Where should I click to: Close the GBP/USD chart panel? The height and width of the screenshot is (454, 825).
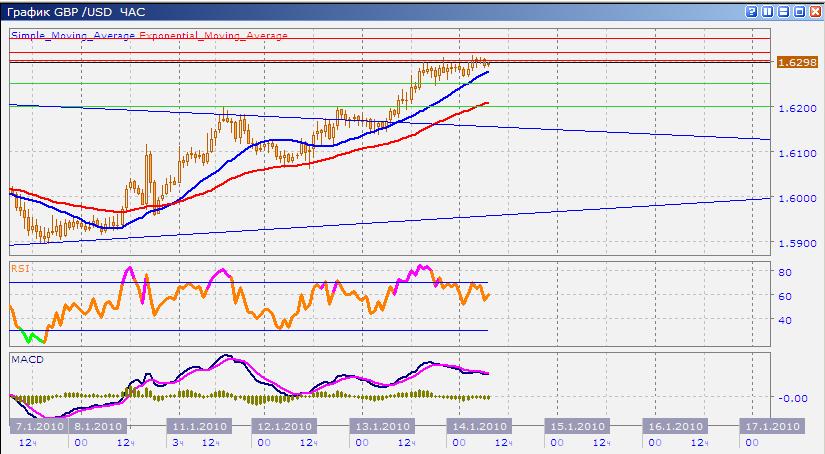(814, 11)
